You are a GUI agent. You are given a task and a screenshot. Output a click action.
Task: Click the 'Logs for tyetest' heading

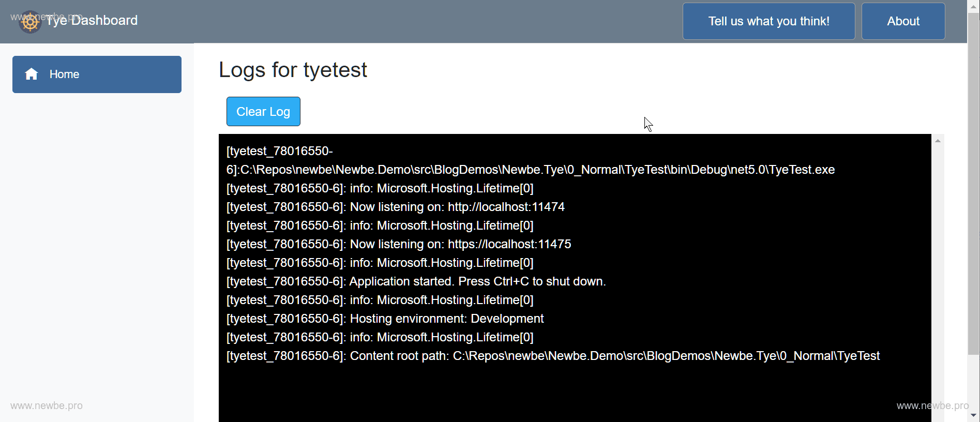(293, 70)
